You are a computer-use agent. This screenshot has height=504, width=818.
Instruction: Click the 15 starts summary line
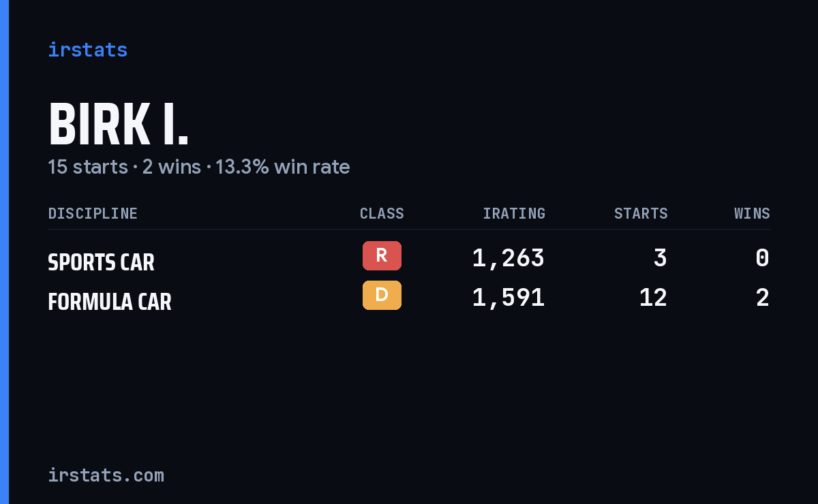pyautogui.click(x=198, y=167)
